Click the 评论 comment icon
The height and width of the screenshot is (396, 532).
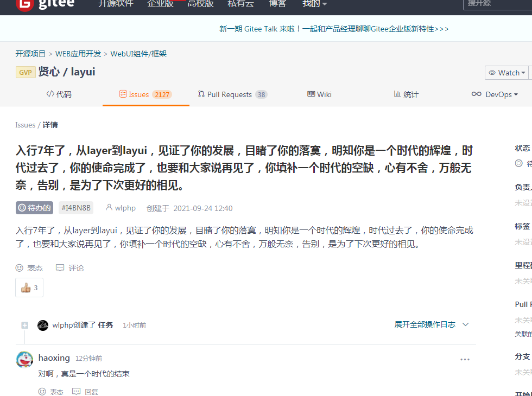60,268
